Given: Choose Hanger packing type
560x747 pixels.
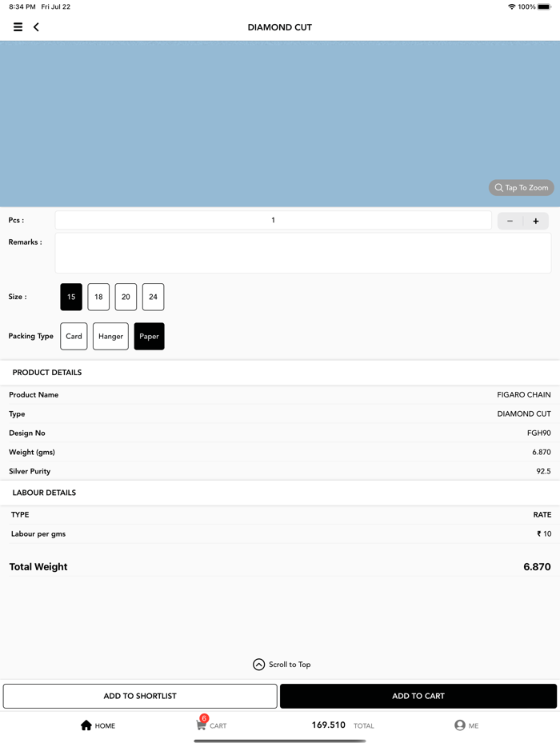Looking at the screenshot, I should [110, 337].
